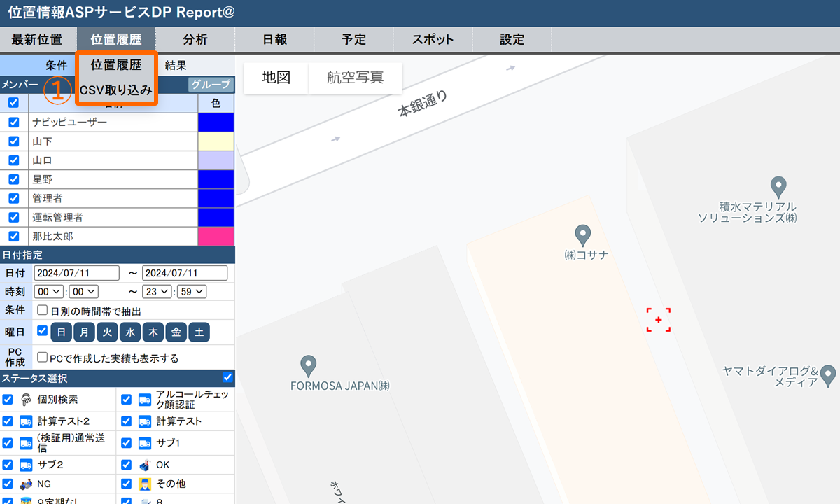The width and height of the screenshot is (840, 504).
Task: Uncheck the ナビッピユーザー member checkbox
Action: click(13, 122)
